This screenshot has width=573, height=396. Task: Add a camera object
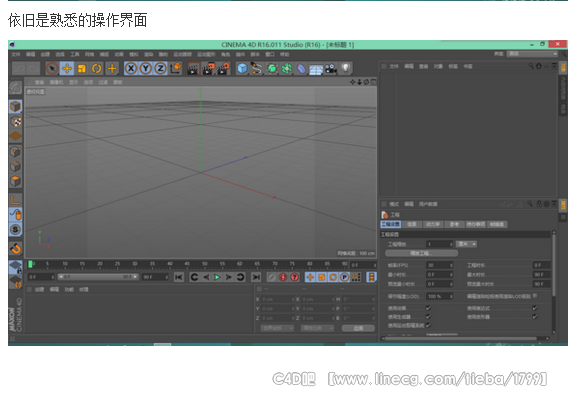(x=331, y=68)
